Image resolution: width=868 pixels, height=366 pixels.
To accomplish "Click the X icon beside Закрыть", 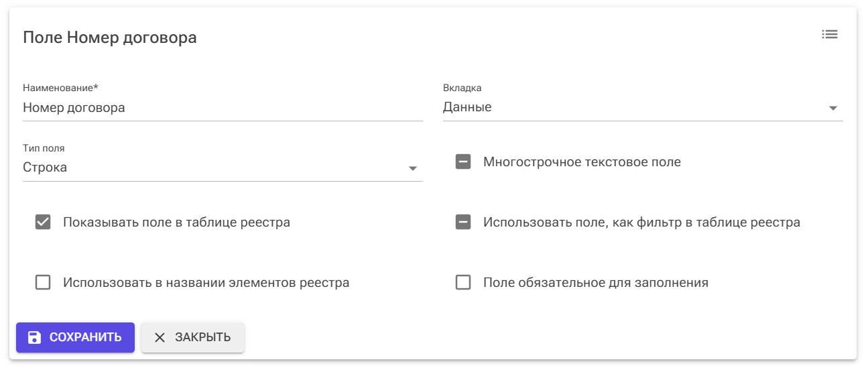I will pyautogui.click(x=160, y=338).
